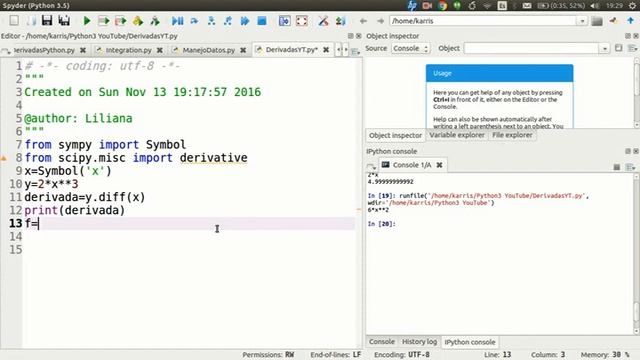Continue execution until next breakpoint

point(245,20)
